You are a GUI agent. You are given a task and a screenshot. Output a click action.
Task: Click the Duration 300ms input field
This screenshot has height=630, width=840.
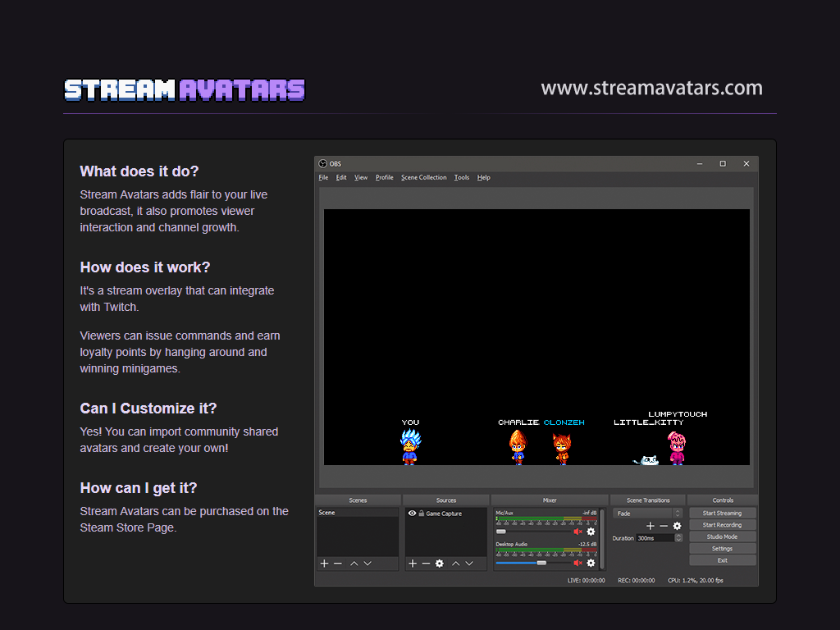(x=655, y=538)
